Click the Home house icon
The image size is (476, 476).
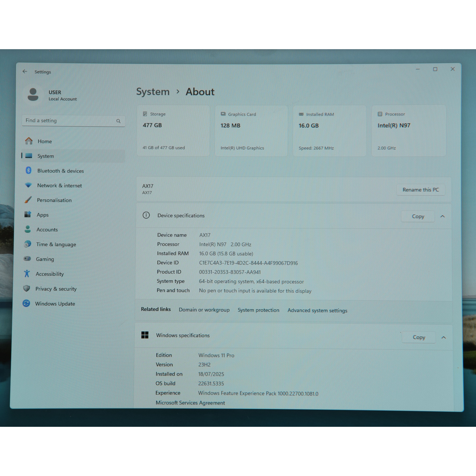(29, 141)
